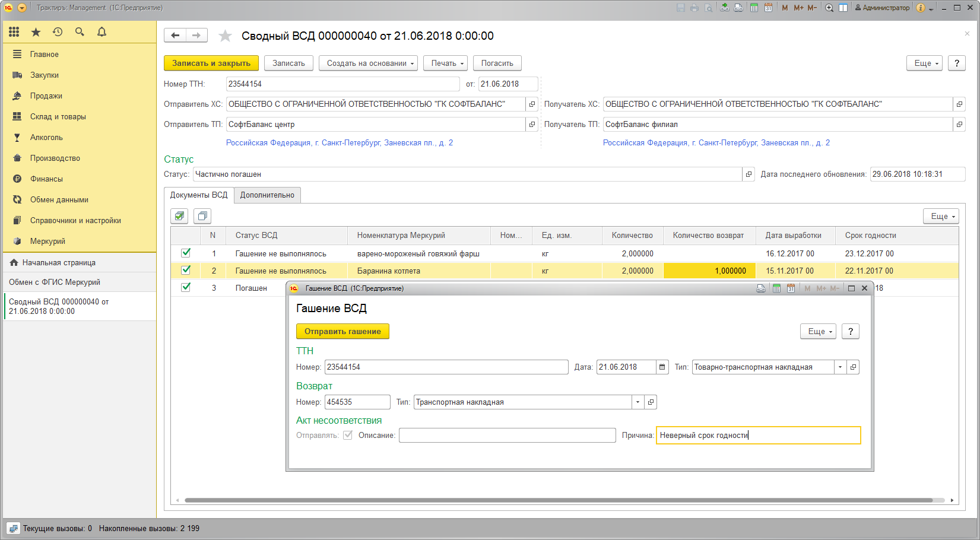The image size is (980, 540).
Task: Open 1C main menu dropdown arrow in title bar
Action: click(22, 8)
